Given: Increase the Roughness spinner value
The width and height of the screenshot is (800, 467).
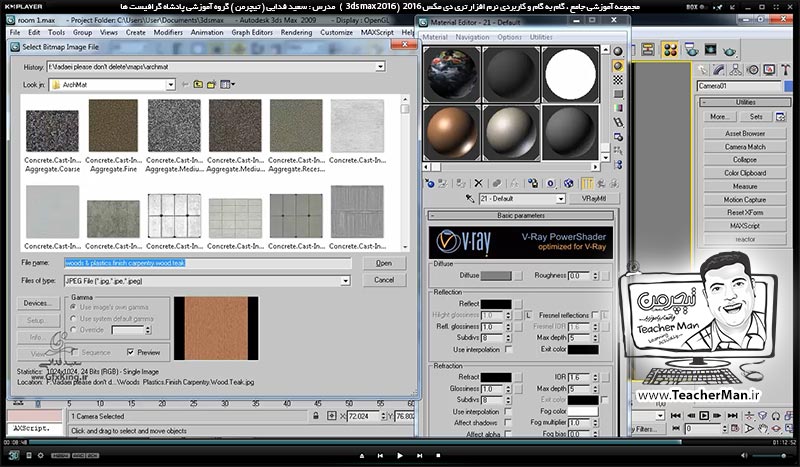Looking at the screenshot, I should click(595, 274).
